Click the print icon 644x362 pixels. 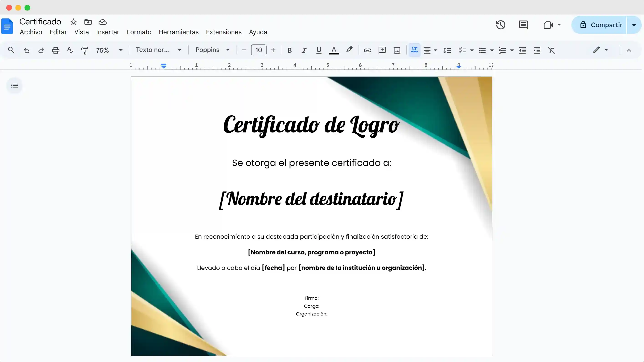56,50
